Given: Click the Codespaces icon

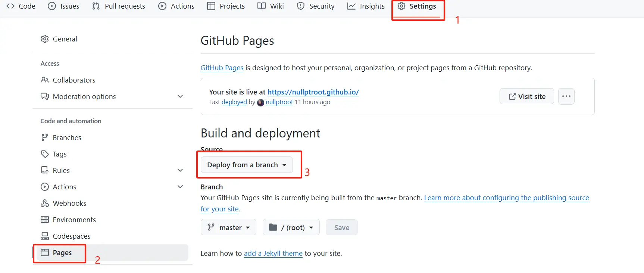Looking at the screenshot, I should pos(45,236).
